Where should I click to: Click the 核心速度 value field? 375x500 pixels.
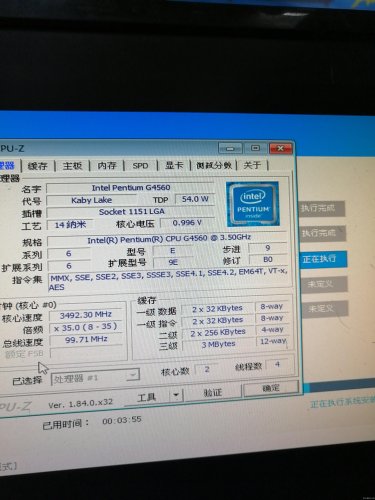(x=86, y=315)
